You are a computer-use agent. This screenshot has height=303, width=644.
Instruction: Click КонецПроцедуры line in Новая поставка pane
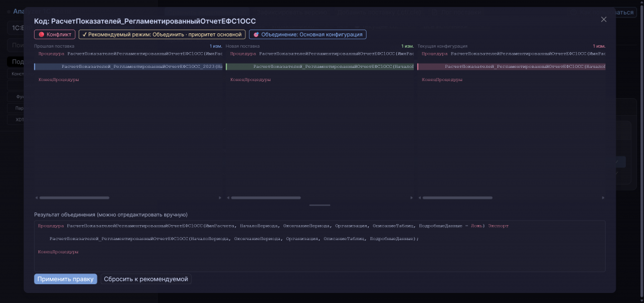250,80
